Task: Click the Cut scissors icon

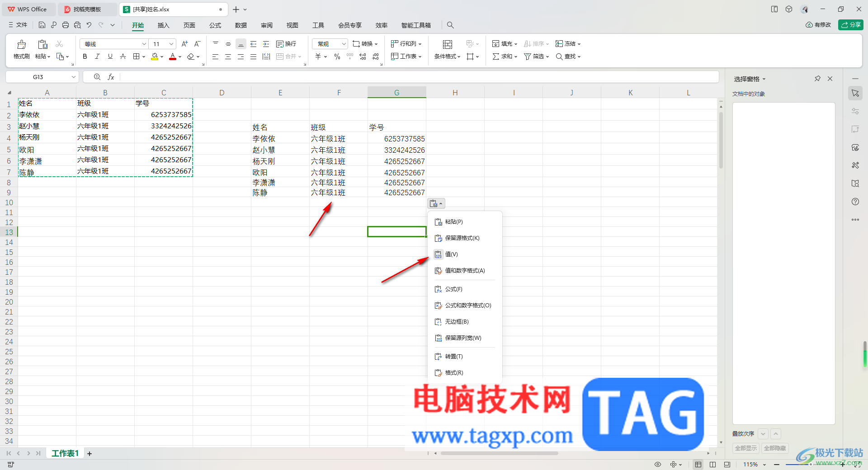Action: click(x=59, y=44)
